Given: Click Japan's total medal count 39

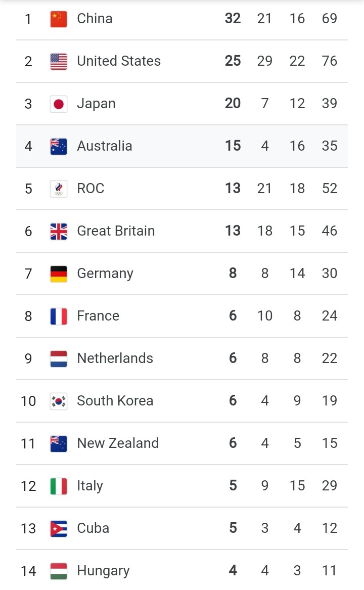Looking at the screenshot, I should 329,104.
